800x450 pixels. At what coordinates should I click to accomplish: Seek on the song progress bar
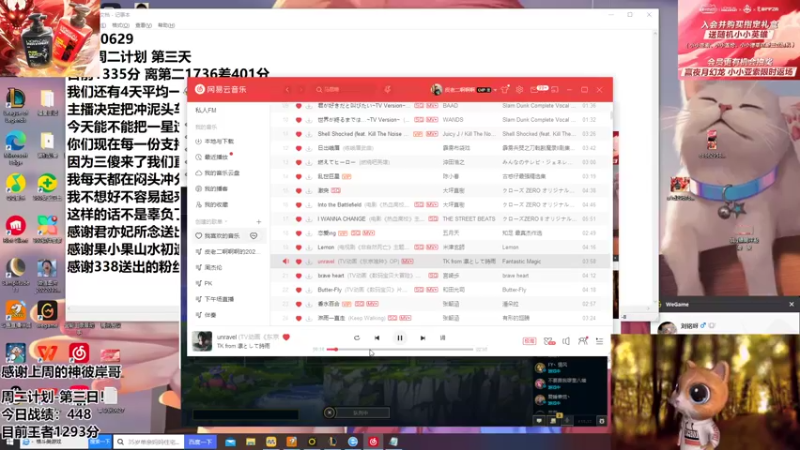400,349
